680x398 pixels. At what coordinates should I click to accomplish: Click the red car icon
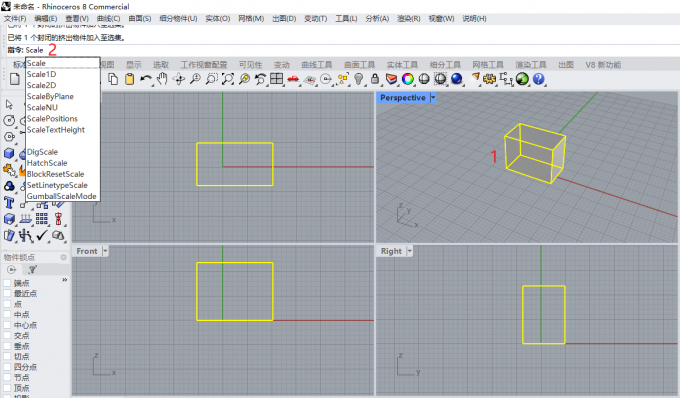tap(293, 79)
